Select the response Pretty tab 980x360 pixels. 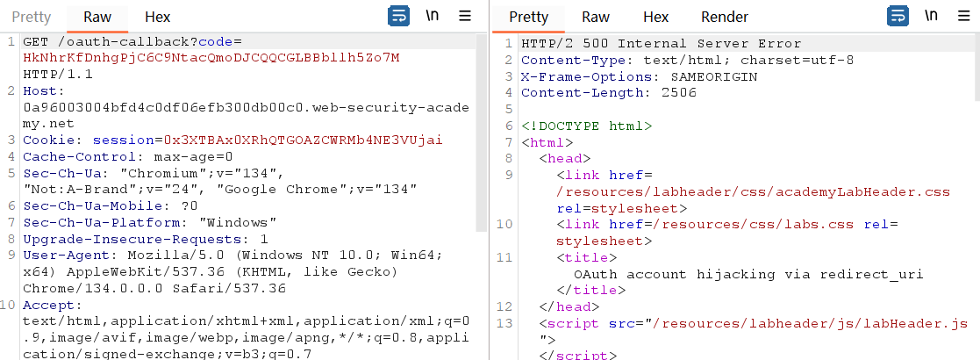pyautogui.click(x=529, y=17)
